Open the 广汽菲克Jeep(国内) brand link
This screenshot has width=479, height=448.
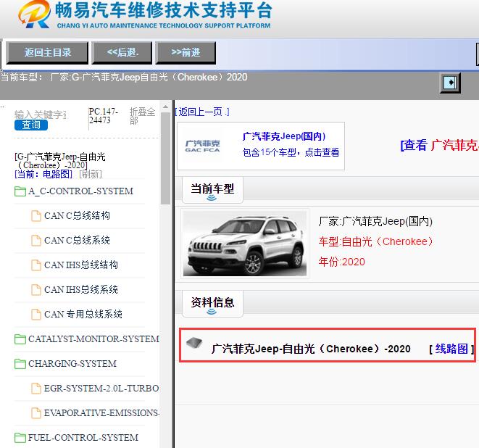coord(284,136)
